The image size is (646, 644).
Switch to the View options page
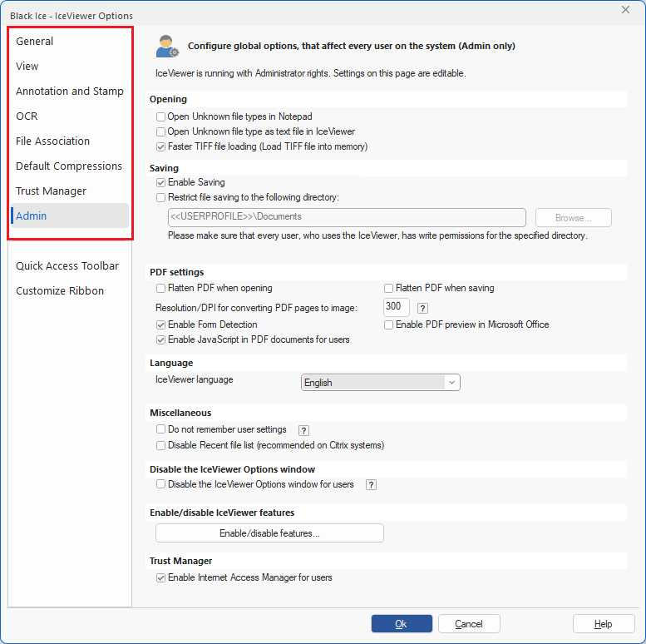point(70,67)
